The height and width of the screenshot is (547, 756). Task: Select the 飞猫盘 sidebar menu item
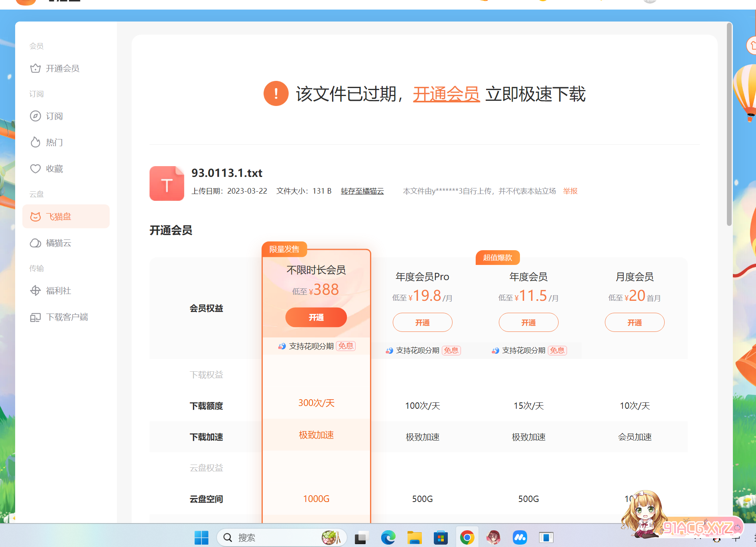coord(66,216)
